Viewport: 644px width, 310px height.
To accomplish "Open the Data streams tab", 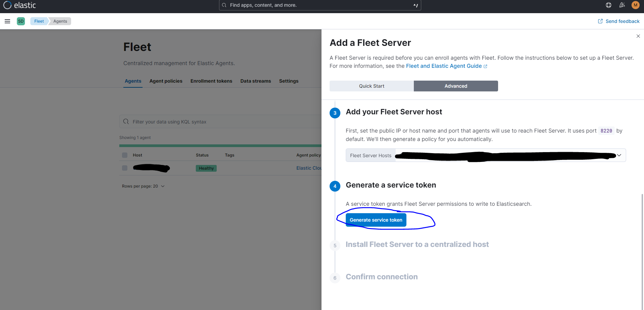I will tap(256, 81).
